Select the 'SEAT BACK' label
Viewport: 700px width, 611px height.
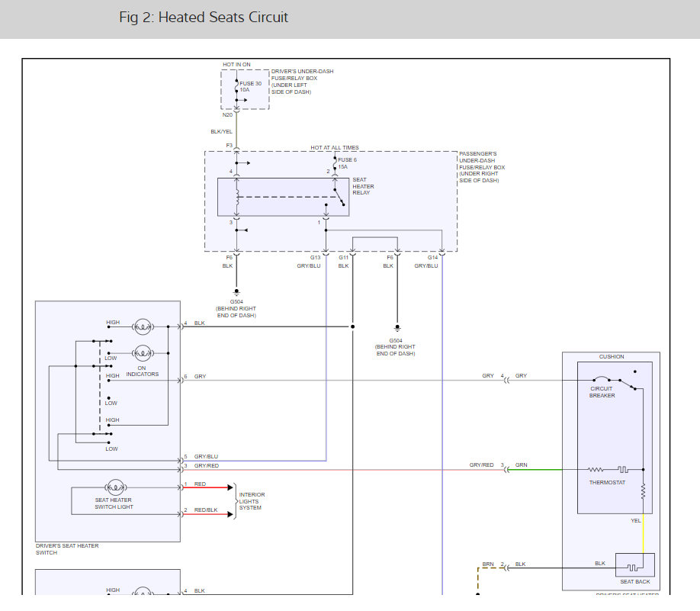click(635, 581)
